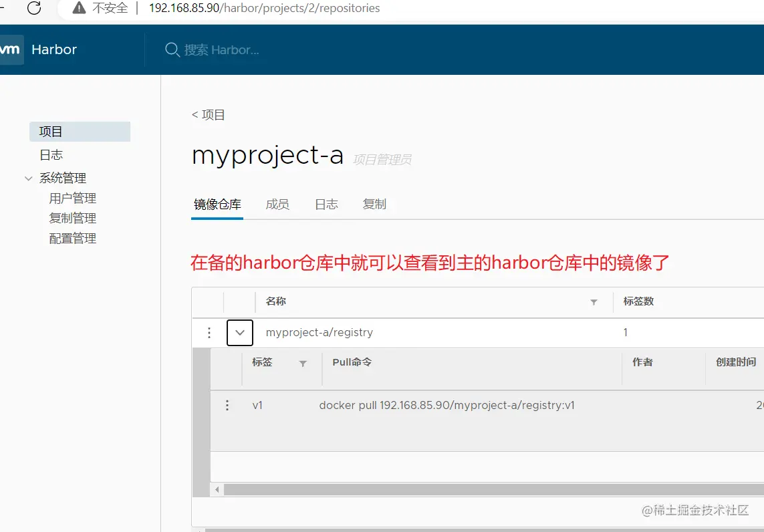The image size is (764, 532).
Task: Click the horizontal scrollbar of tags table
Action: (493, 489)
